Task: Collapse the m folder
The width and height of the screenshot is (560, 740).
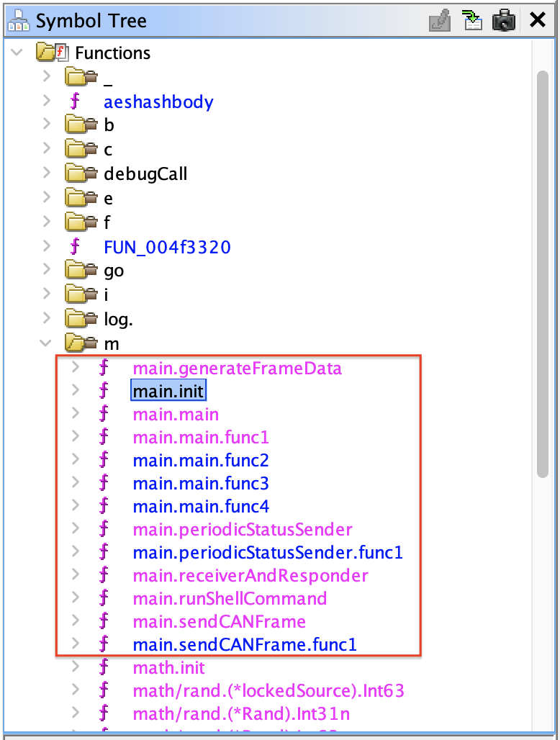Action: 46,343
